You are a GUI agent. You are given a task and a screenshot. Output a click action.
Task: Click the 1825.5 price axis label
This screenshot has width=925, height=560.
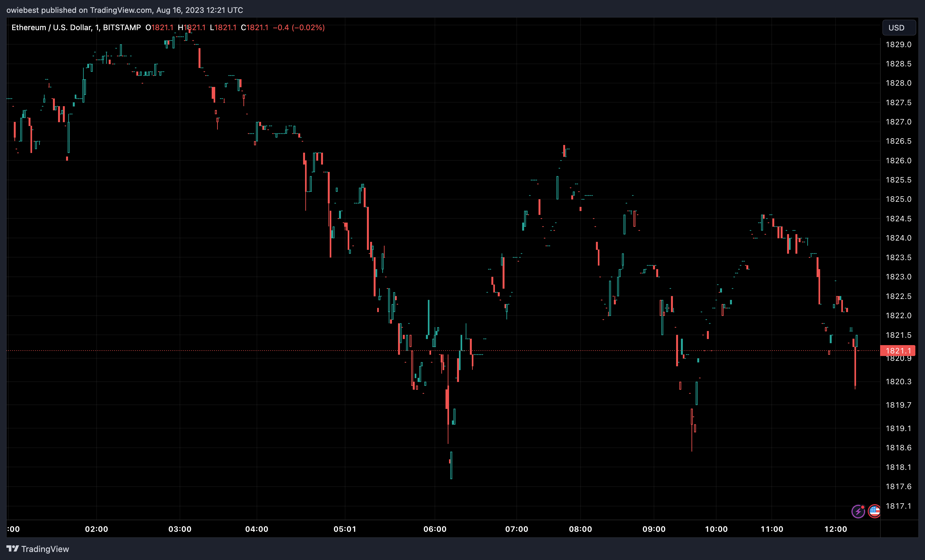(x=898, y=180)
